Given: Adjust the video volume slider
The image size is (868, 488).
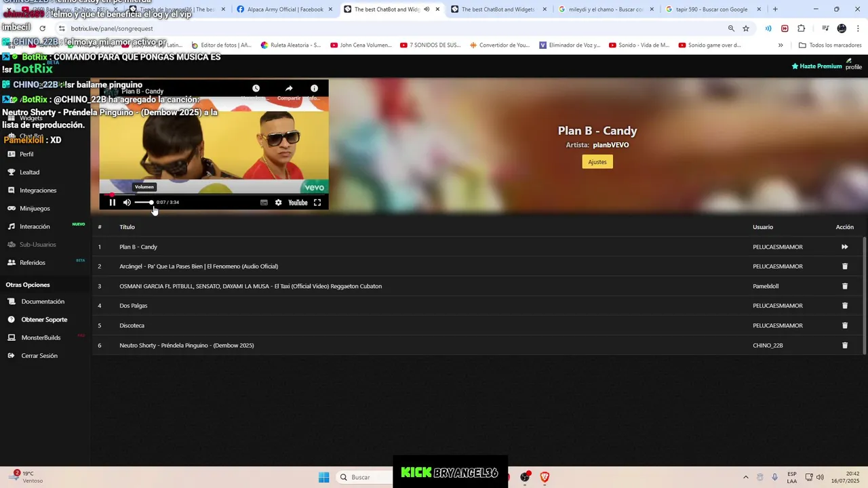Looking at the screenshot, I should tap(143, 203).
